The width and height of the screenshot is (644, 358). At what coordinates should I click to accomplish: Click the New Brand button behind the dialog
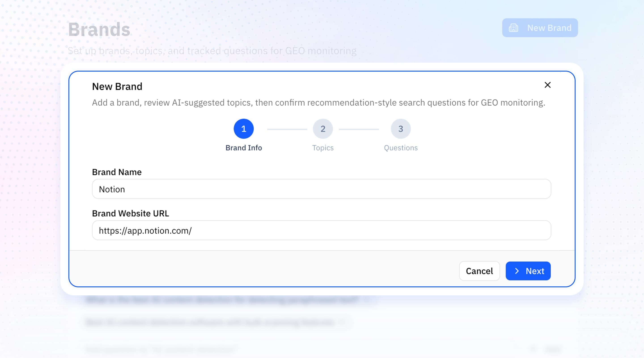pyautogui.click(x=540, y=28)
